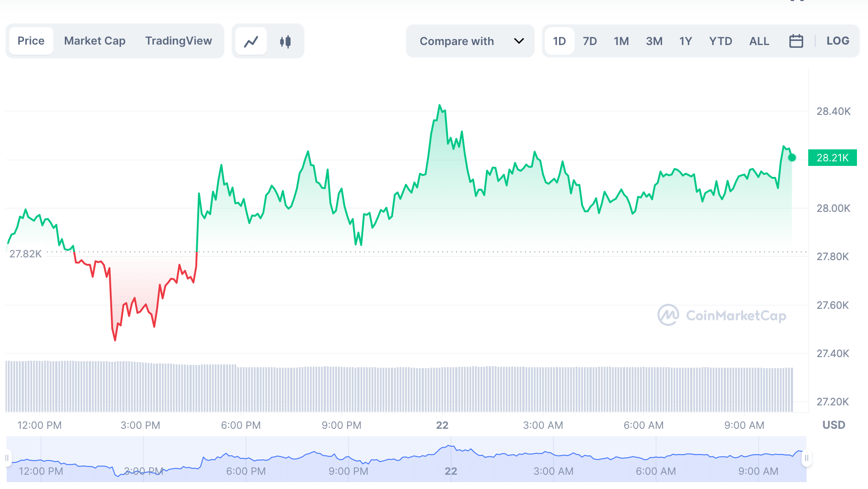Screen dimensions: 868x489
Task: Click the USD currency label
Action: pos(834,425)
